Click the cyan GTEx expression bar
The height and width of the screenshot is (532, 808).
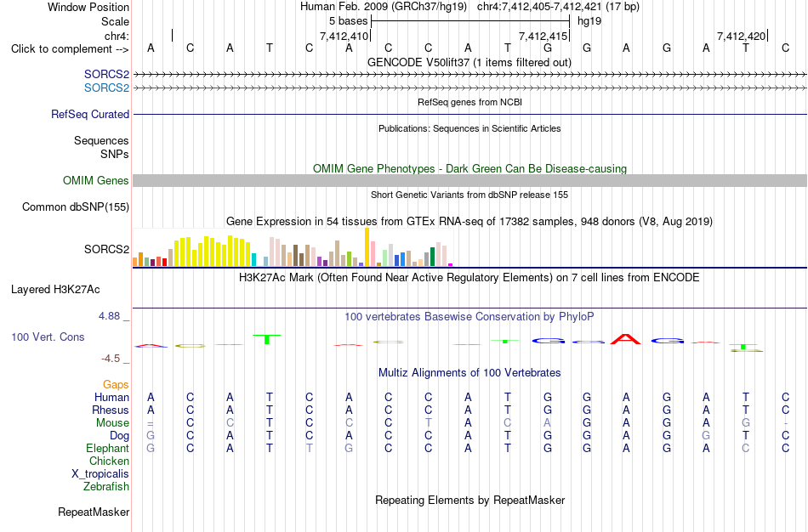click(254, 259)
